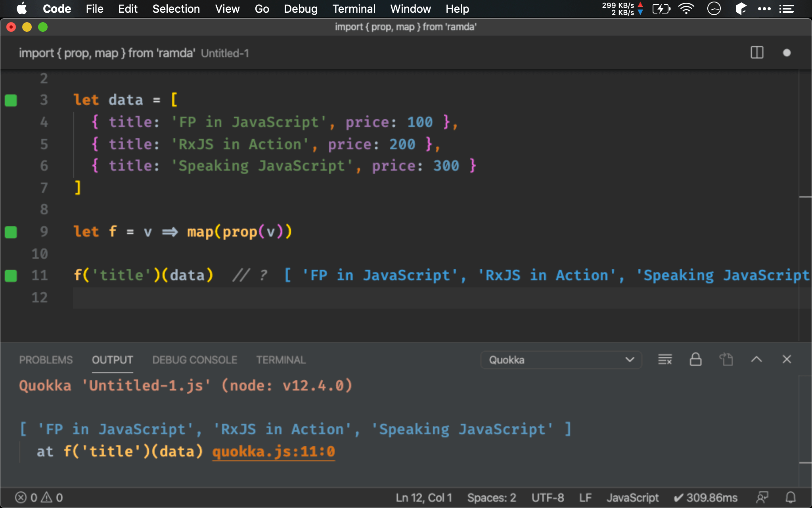
Task: Click Quokka 'Untitled-1.js' header in output
Action: [x=186, y=386]
